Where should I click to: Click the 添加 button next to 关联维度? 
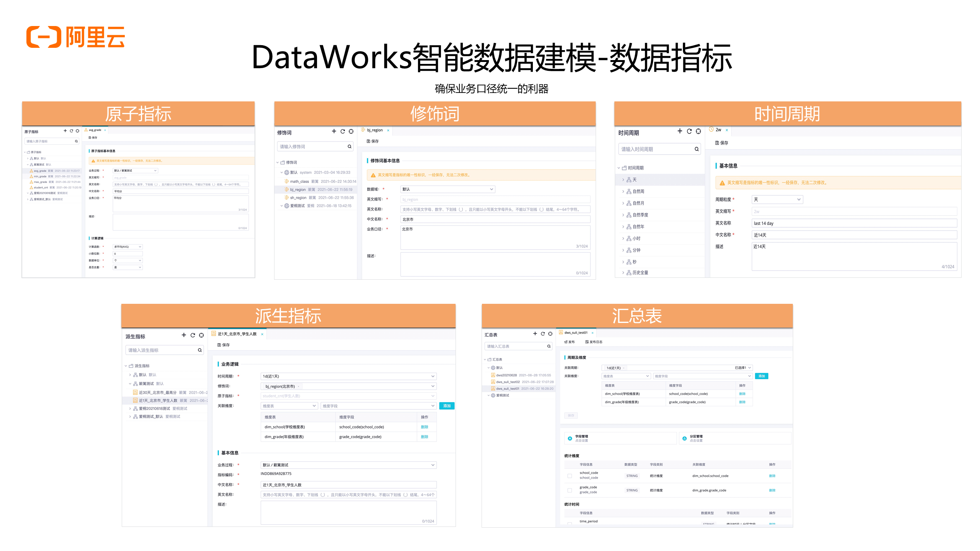[x=447, y=406]
